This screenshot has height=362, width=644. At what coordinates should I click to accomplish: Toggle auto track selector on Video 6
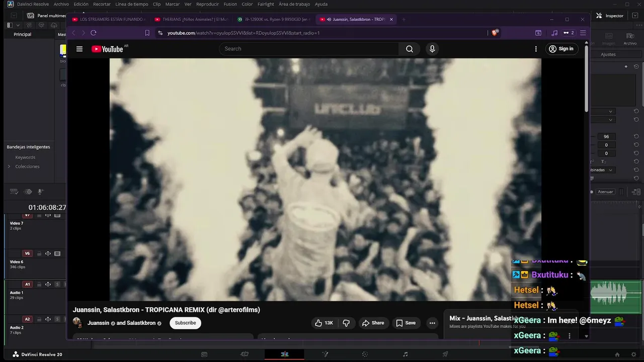click(x=48, y=253)
